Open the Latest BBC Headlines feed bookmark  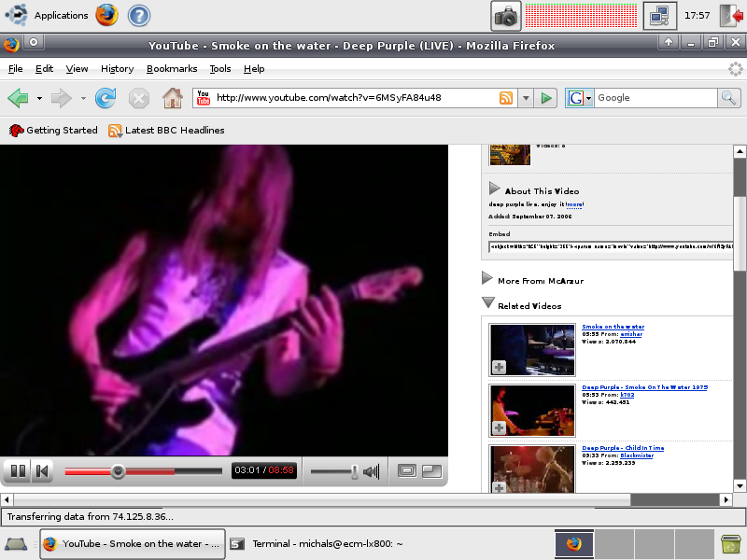point(166,131)
